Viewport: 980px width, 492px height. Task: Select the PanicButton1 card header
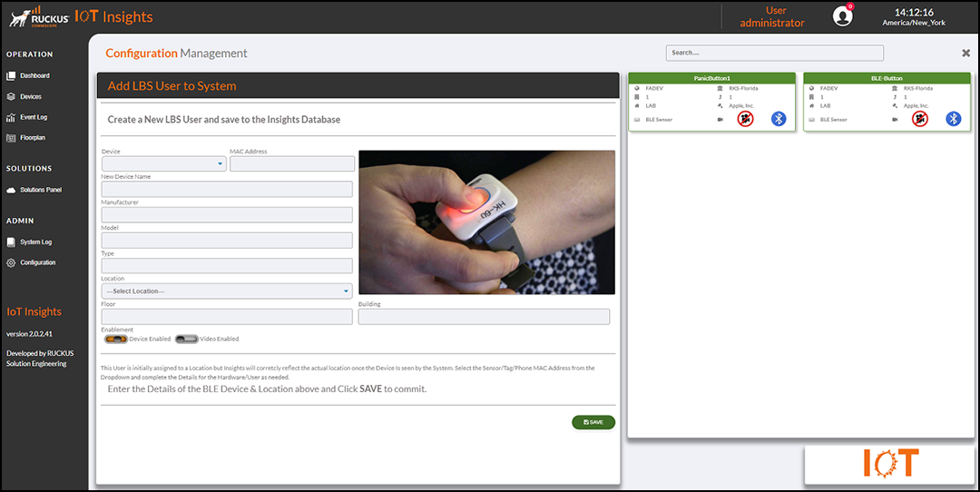tap(712, 78)
